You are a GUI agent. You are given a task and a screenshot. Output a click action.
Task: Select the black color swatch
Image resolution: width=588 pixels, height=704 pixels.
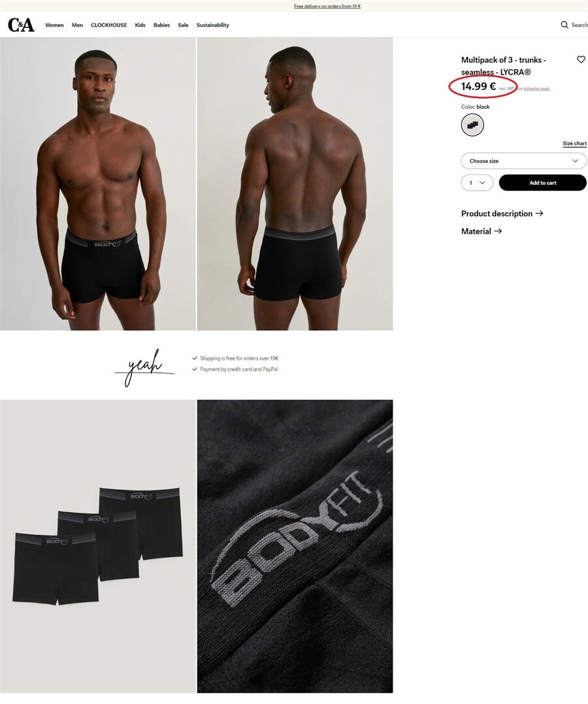472,125
